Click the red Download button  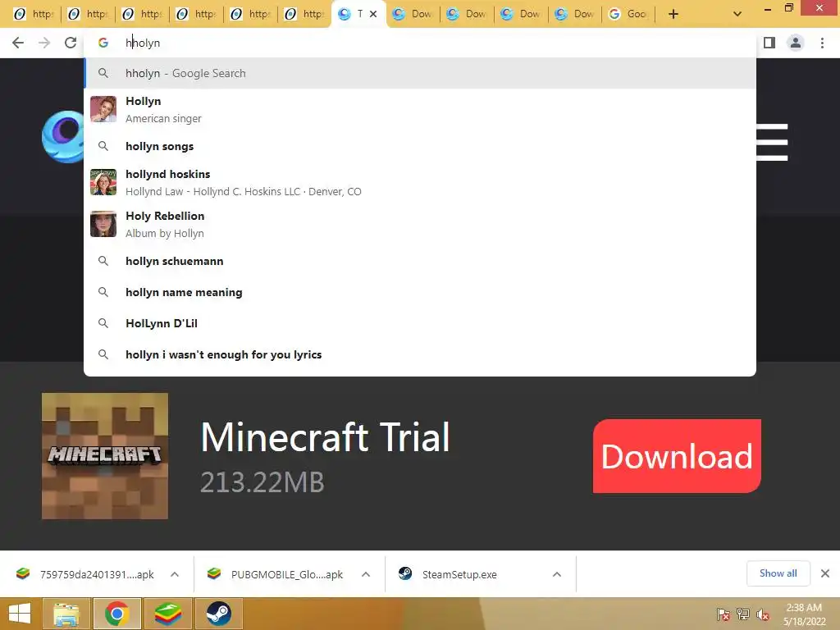[x=677, y=456]
